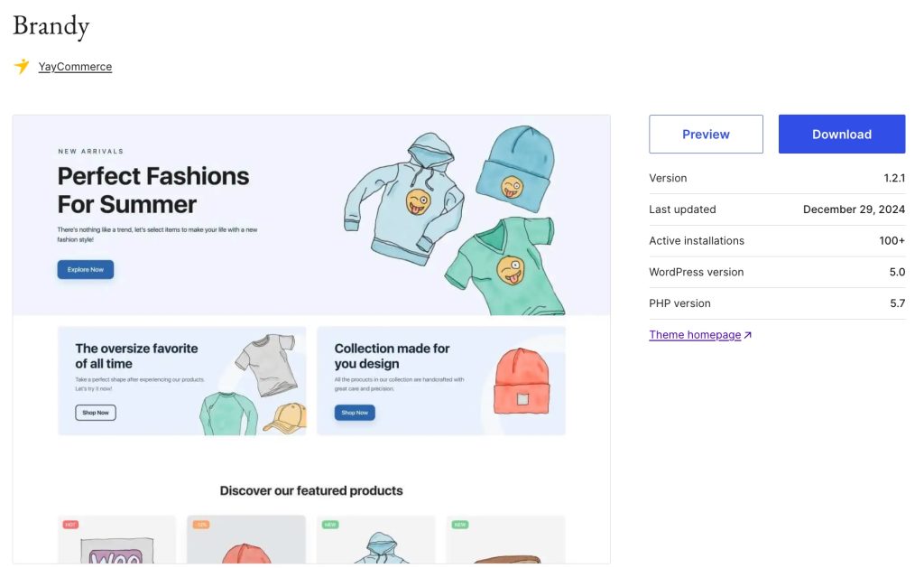Click the red beanie in the Collection banner
Screen dimensions: 924x568
[x=522, y=381]
